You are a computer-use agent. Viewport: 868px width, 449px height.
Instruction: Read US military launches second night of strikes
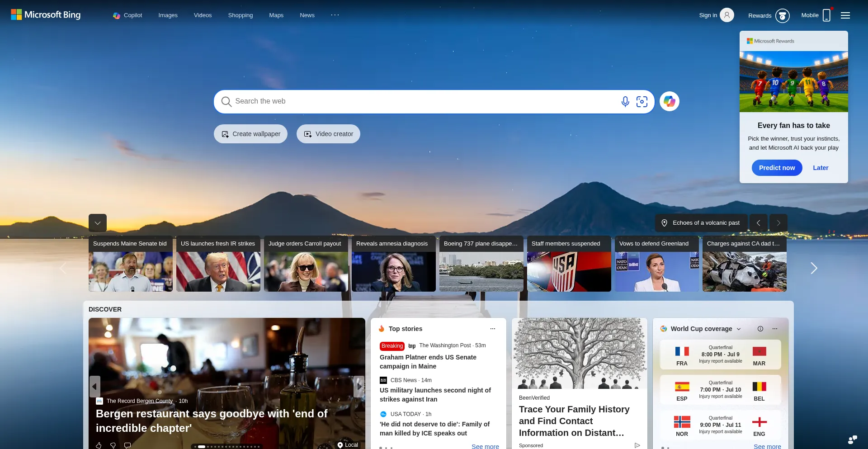(x=435, y=395)
